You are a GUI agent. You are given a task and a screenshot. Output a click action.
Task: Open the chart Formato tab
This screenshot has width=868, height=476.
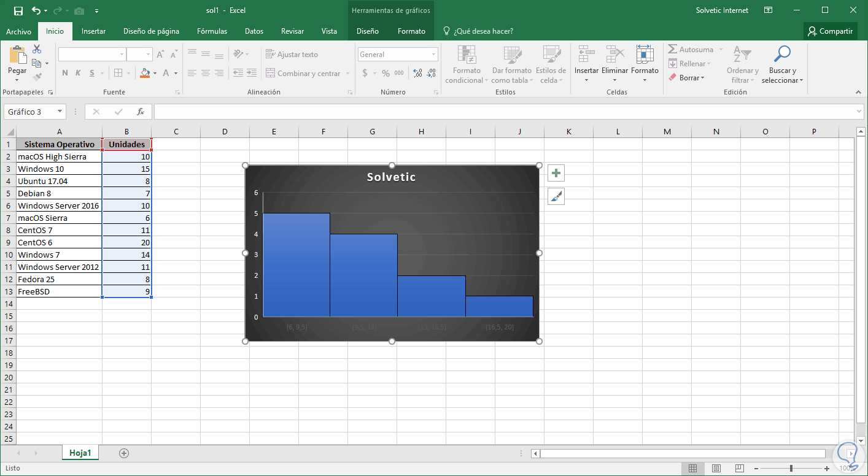point(411,31)
